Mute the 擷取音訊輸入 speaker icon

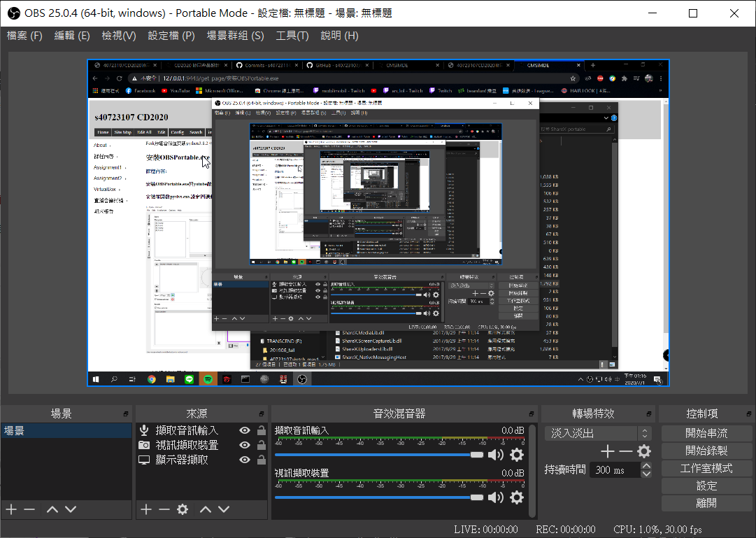[x=496, y=455]
